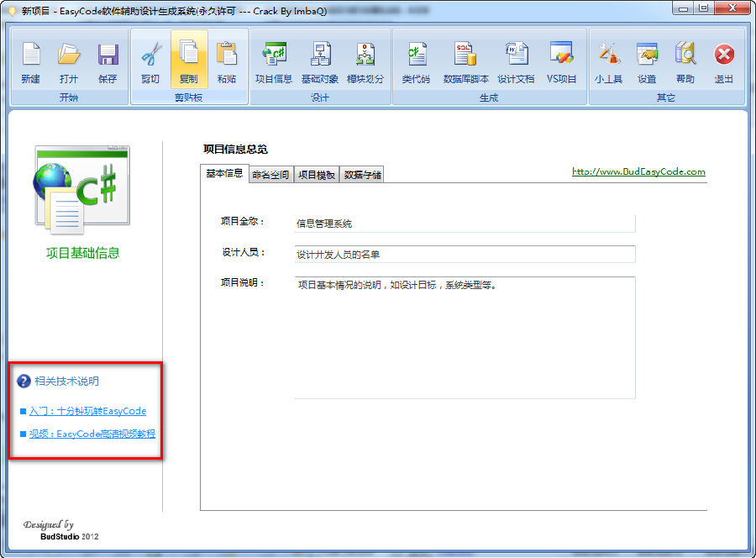The image size is (756, 558).
Task: Open the http://www.BudEasyCode.com link
Action: tap(638, 171)
